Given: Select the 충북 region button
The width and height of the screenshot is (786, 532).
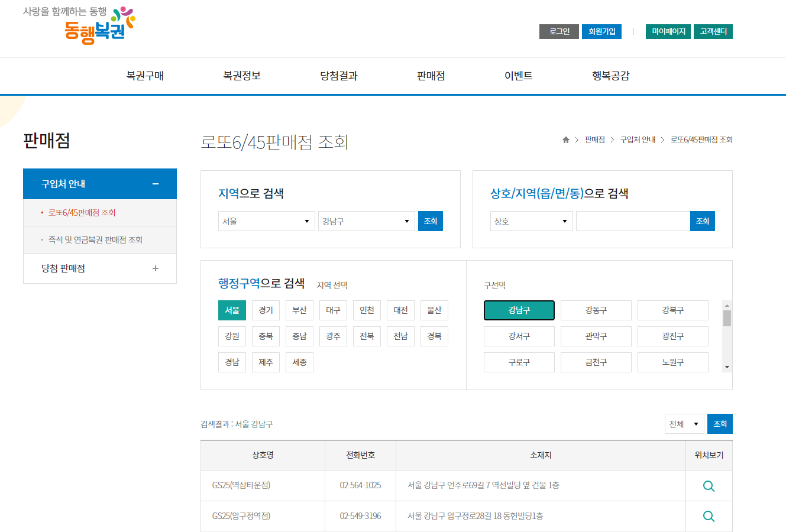Looking at the screenshot, I should point(266,336).
